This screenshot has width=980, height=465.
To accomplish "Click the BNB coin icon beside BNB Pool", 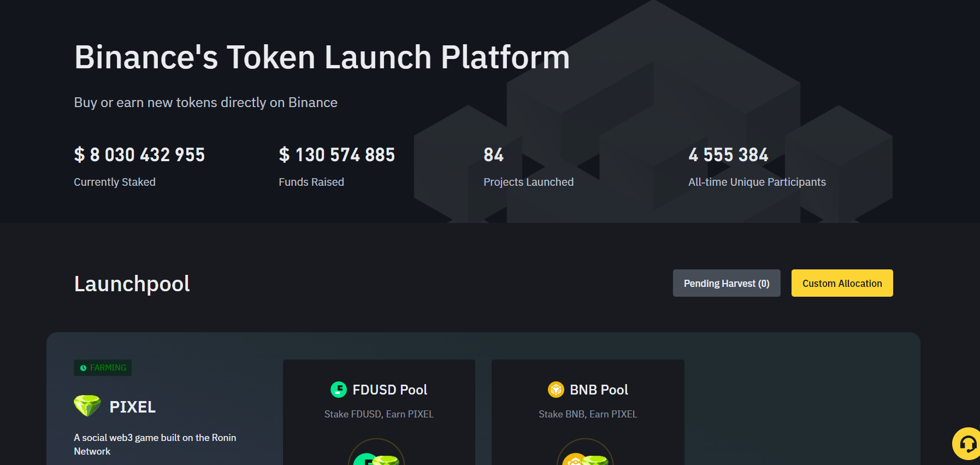I will (x=556, y=390).
